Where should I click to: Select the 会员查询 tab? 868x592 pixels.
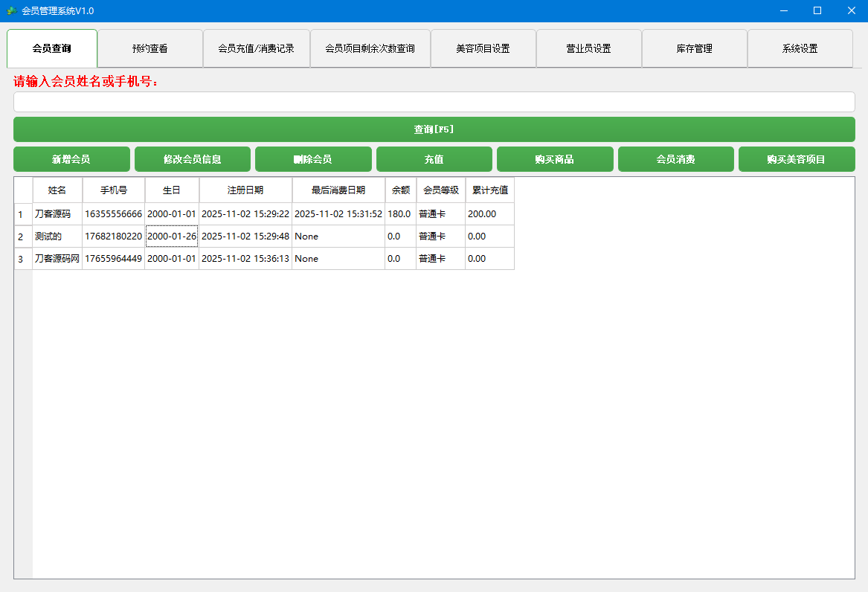click(x=52, y=48)
